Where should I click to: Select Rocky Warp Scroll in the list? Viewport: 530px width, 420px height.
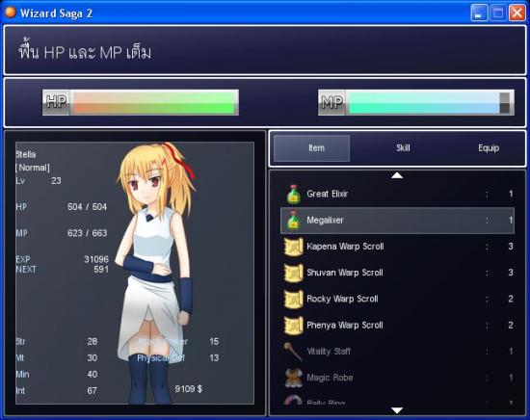342,299
